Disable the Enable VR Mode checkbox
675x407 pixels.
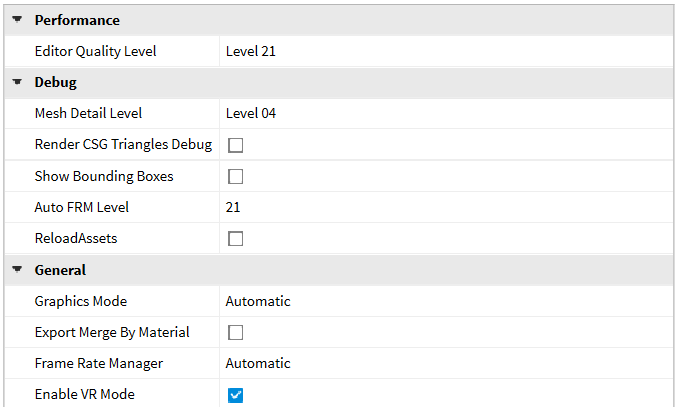236,395
